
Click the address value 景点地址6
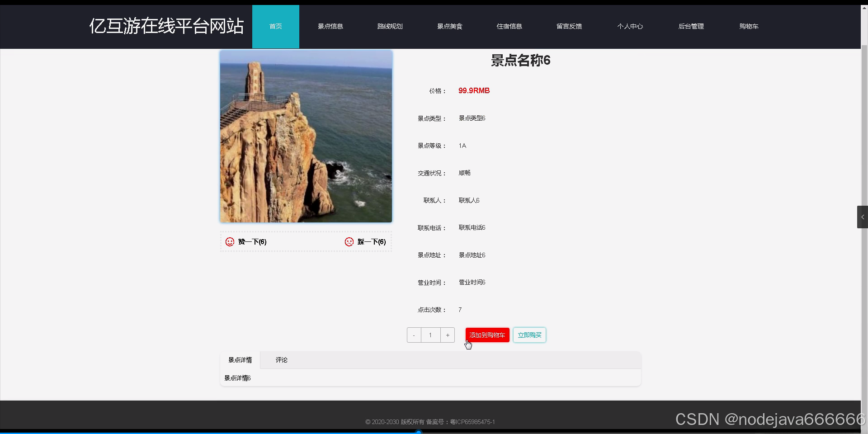coord(472,255)
